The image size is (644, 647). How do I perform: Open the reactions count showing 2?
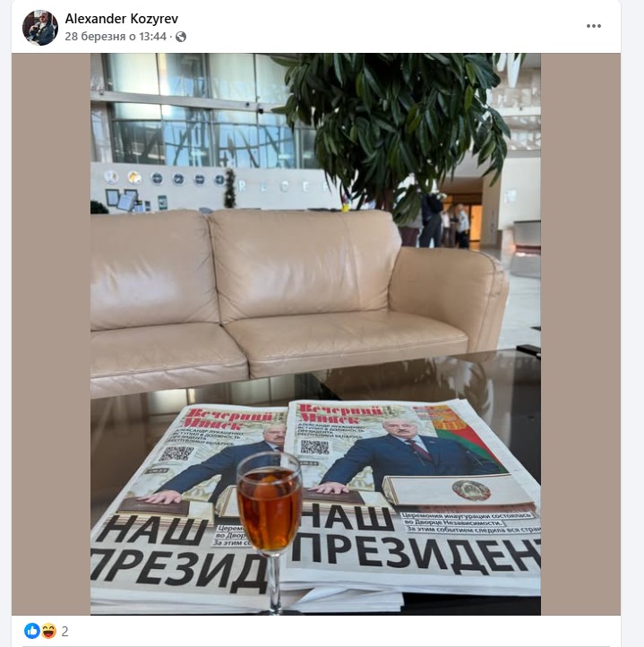[64, 632]
